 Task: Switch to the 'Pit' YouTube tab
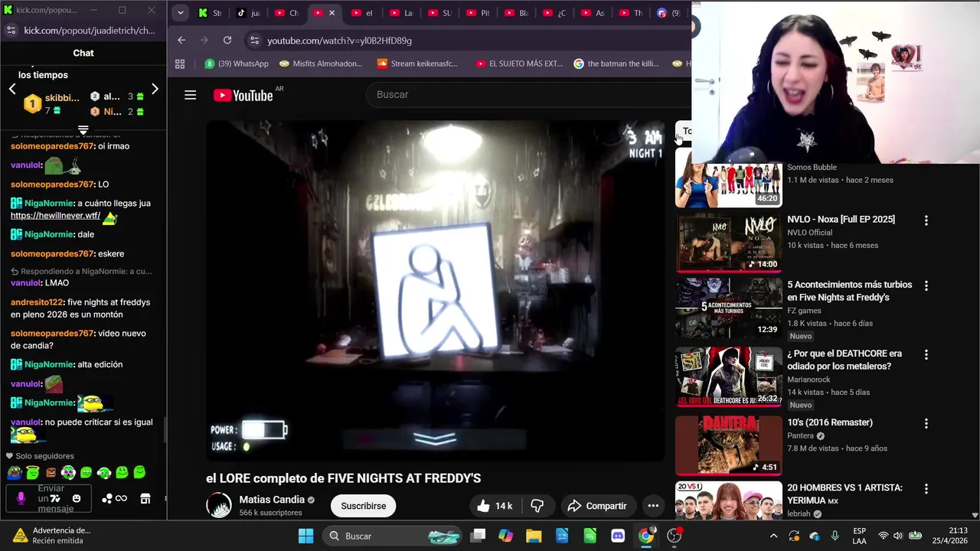coord(479,13)
